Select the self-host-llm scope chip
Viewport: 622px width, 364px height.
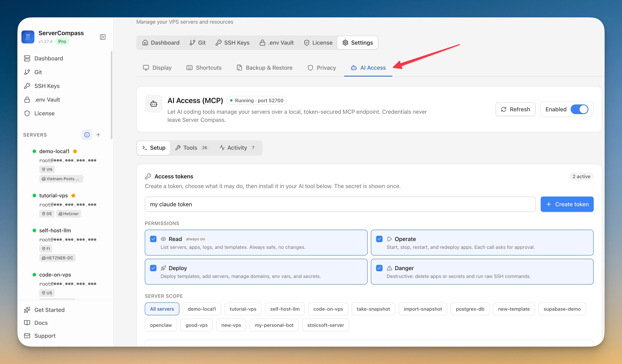[x=285, y=309]
